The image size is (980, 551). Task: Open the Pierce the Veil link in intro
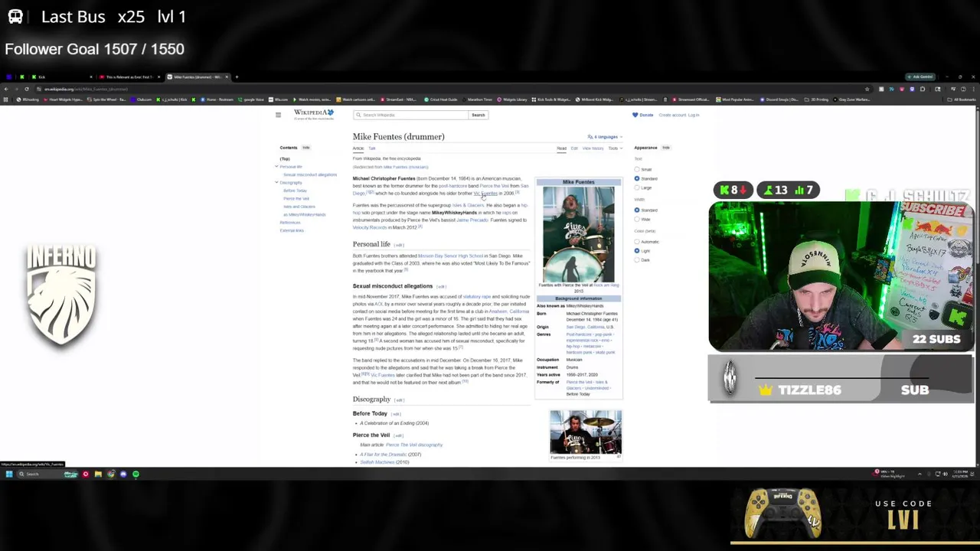pyautogui.click(x=494, y=186)
